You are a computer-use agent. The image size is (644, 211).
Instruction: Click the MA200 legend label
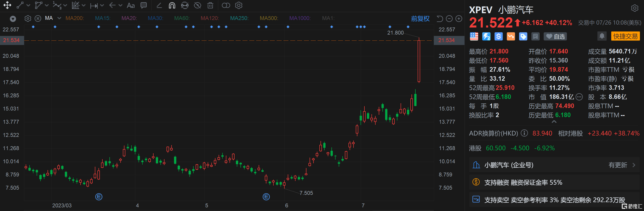point(74,18)
